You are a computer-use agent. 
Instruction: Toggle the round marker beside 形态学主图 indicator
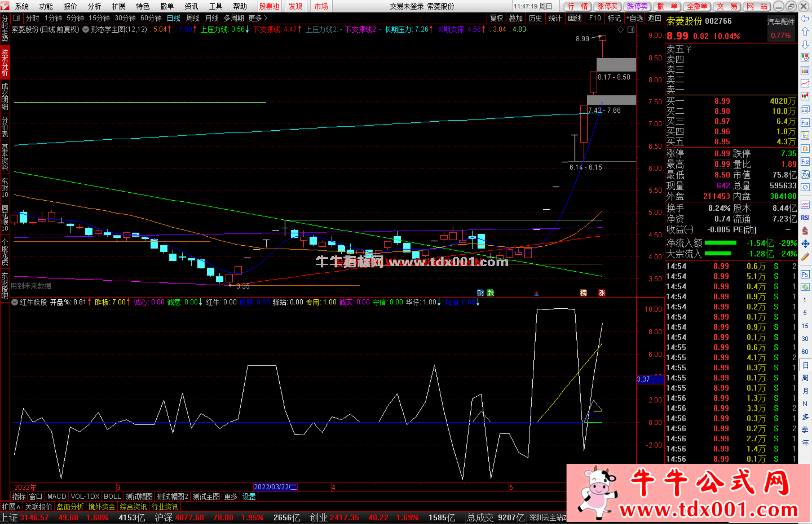(86, 29)
